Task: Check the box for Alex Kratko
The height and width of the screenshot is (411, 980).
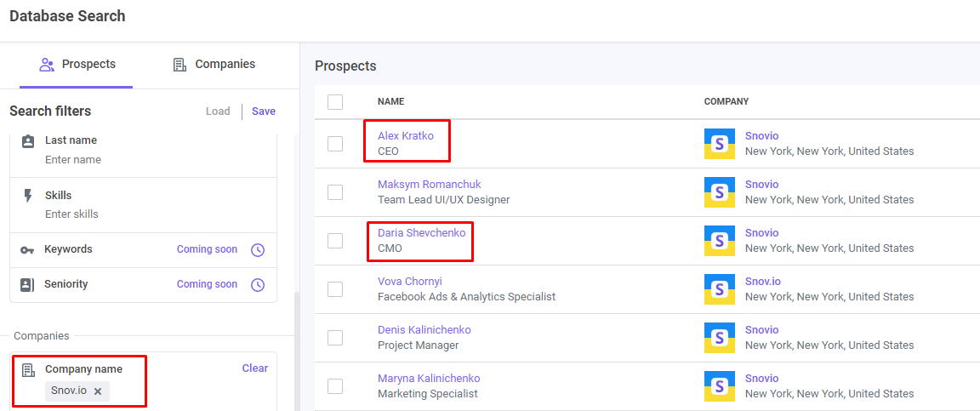Action: click(335, 144)
